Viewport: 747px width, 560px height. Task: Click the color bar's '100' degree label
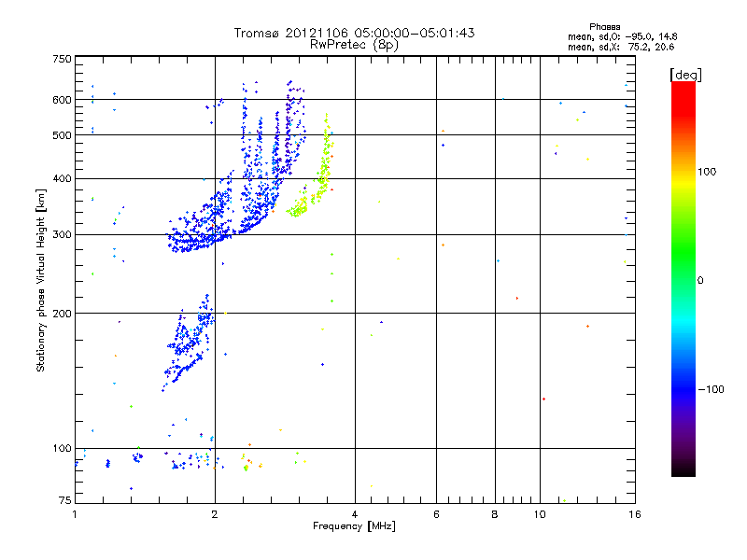point(707,172)
